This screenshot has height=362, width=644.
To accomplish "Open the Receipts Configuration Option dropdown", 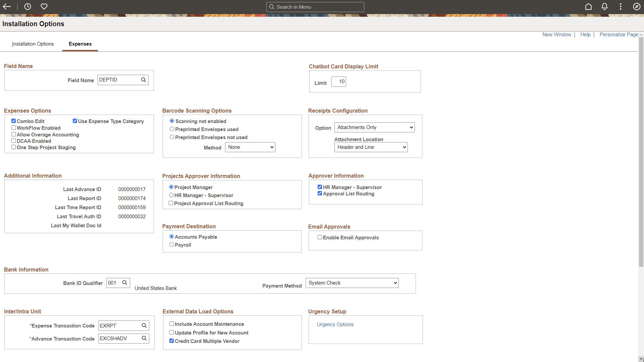I will point(374,127).
